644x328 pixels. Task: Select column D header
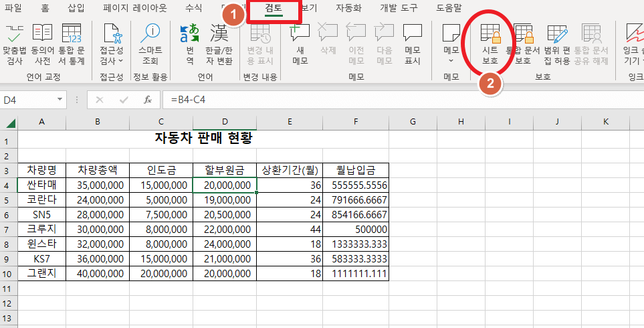pyautogui.click(x=225, y=122)
